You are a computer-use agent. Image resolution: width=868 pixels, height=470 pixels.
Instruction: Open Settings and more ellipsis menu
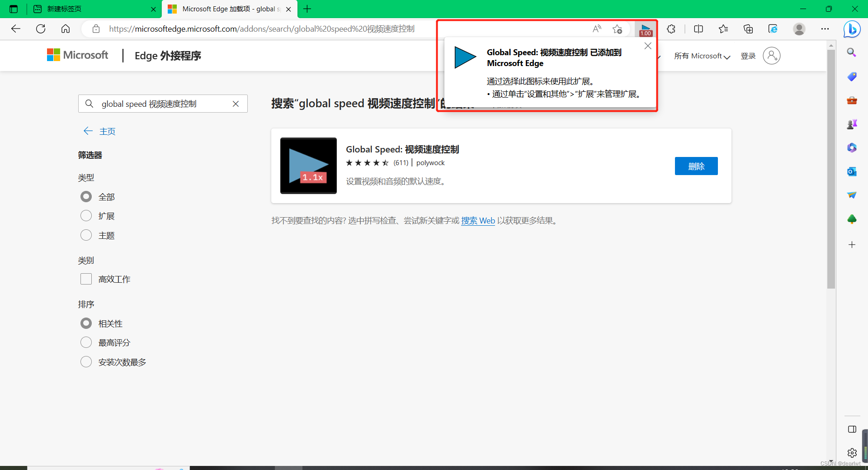825,29
